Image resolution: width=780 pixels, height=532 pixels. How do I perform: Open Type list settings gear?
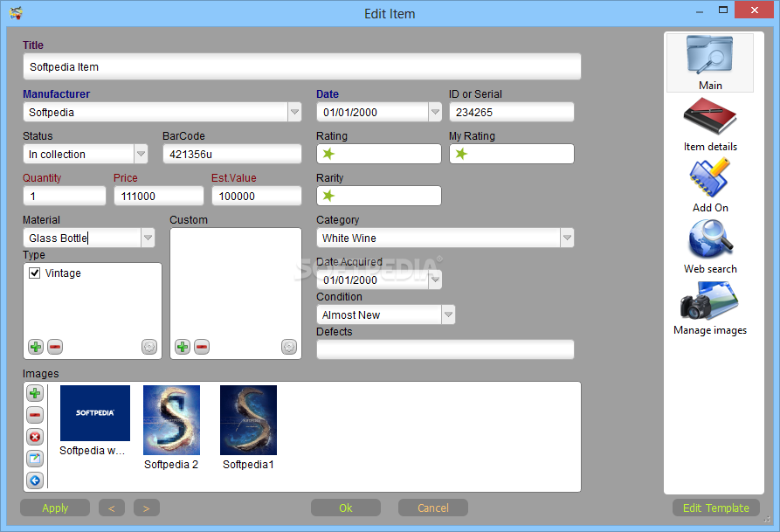coord(149,347)
